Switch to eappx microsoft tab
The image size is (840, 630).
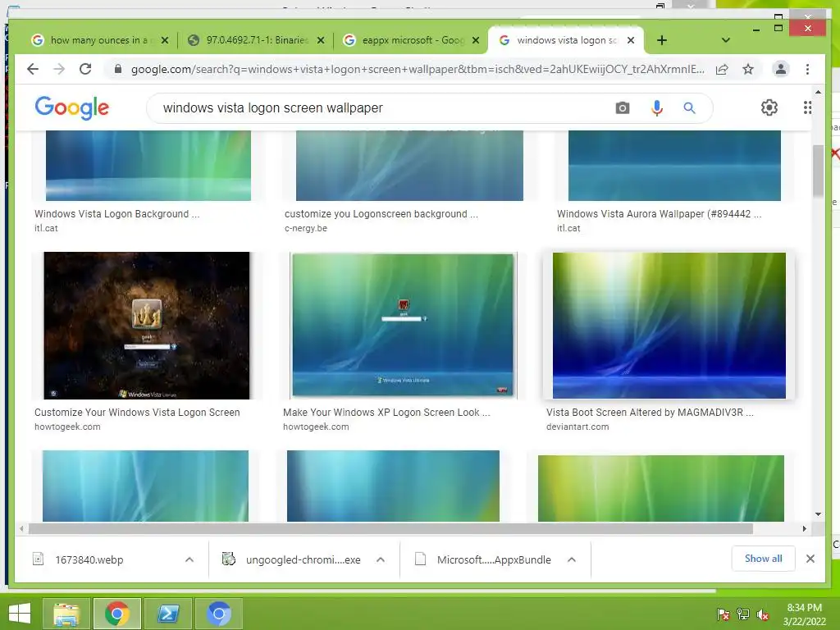click(x=413, y=40)
